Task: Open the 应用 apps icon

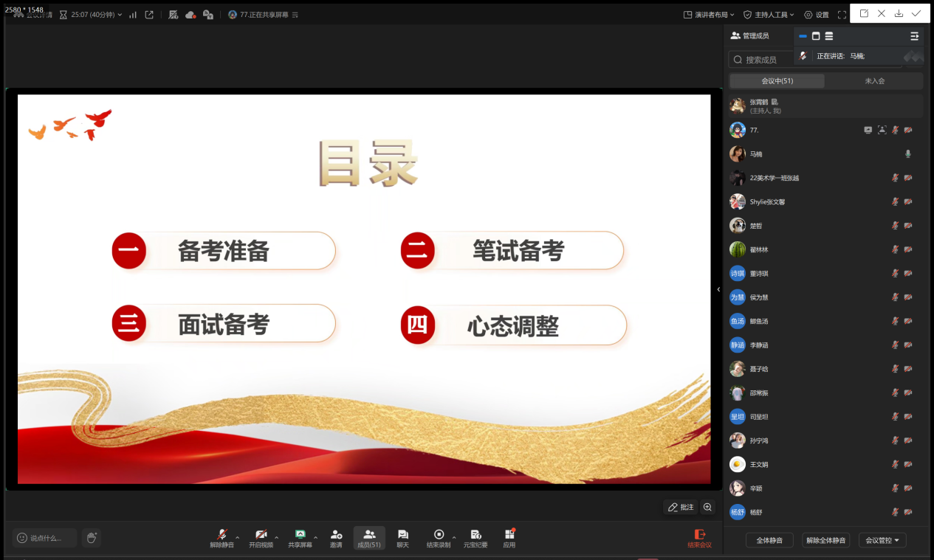Action: coord(509,538)
